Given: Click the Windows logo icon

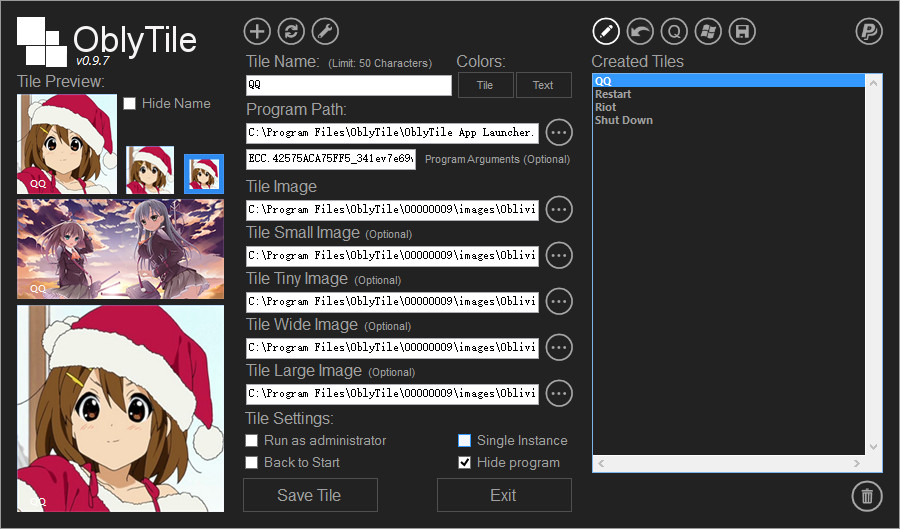Looking at the screenshot, I should (708, 31).
